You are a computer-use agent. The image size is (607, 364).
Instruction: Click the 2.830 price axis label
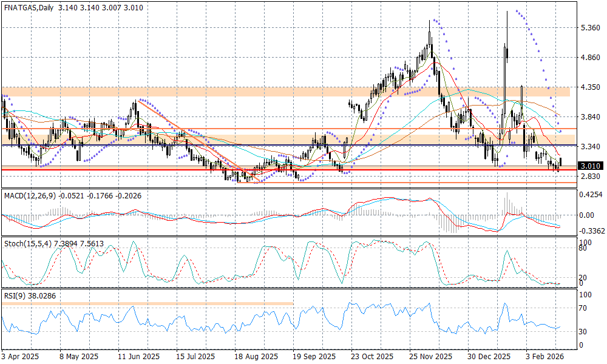(590, 177)
